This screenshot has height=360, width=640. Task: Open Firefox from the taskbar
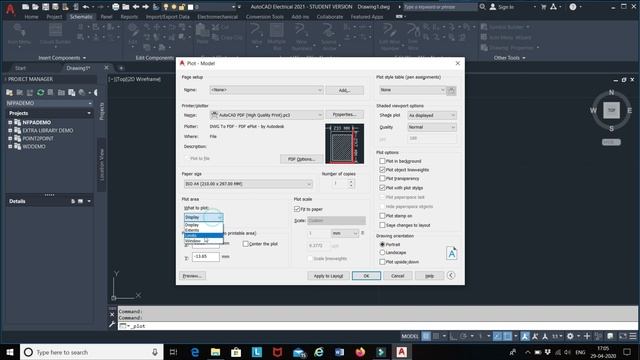point(360,352)
